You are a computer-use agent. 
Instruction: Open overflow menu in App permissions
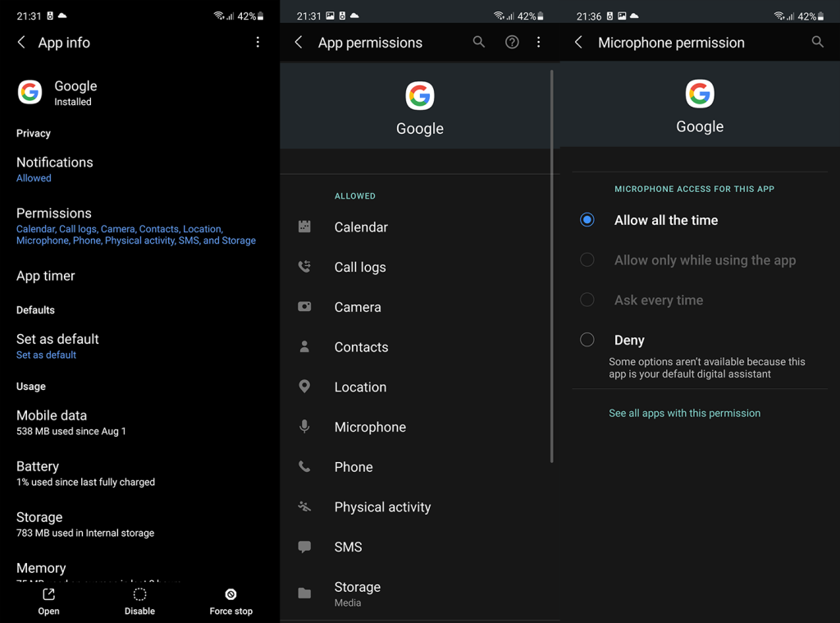coord(538,42)
